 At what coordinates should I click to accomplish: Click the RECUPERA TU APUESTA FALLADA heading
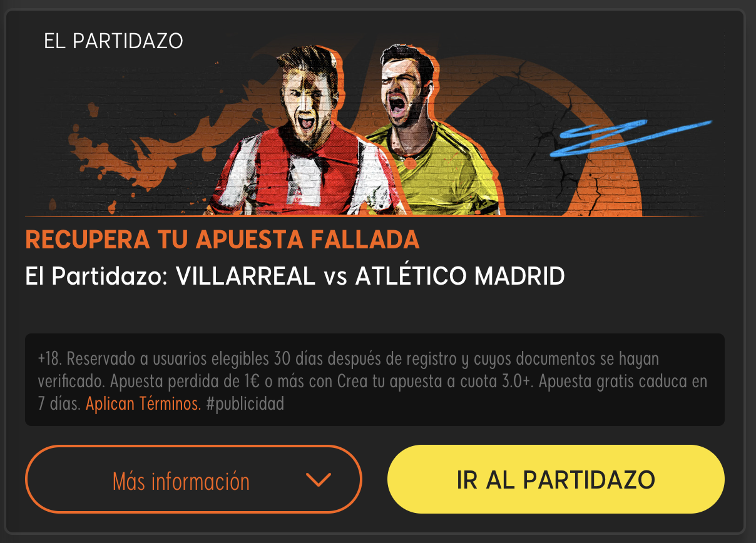(x=222, y=240)
